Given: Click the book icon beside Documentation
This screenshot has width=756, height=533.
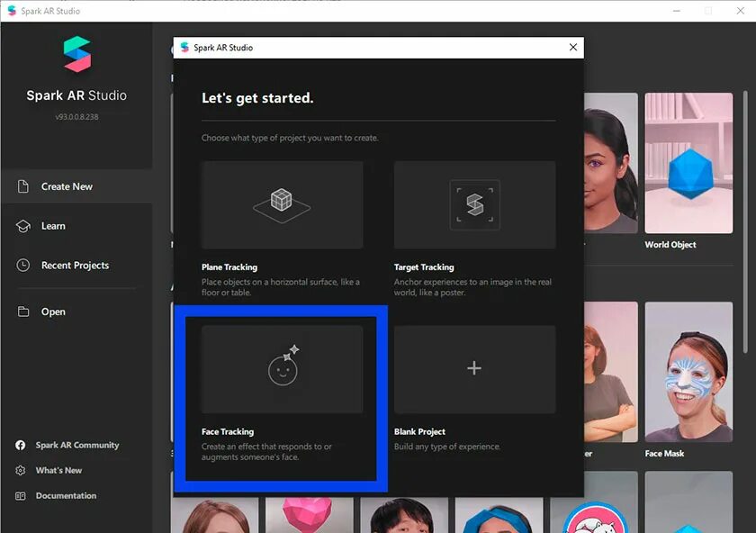Looking at the screenshot, I should point(20,496).
